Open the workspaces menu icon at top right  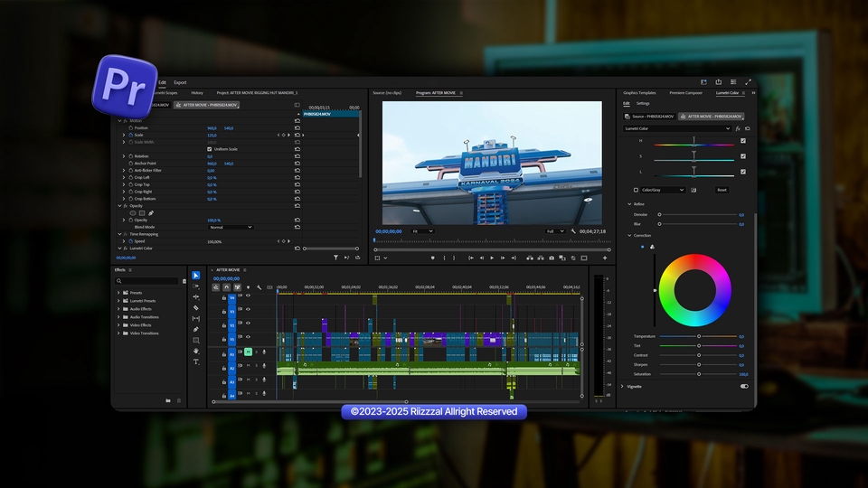[733, 82]
